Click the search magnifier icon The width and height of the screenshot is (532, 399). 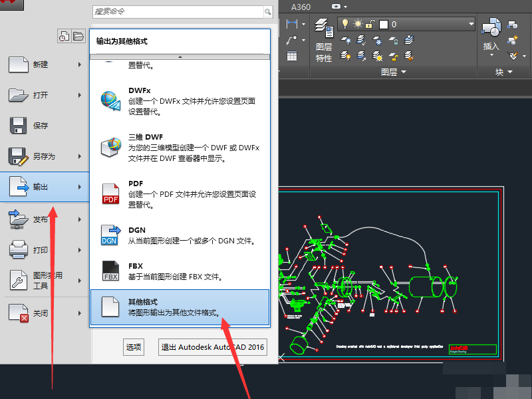(x=268, y=12)
